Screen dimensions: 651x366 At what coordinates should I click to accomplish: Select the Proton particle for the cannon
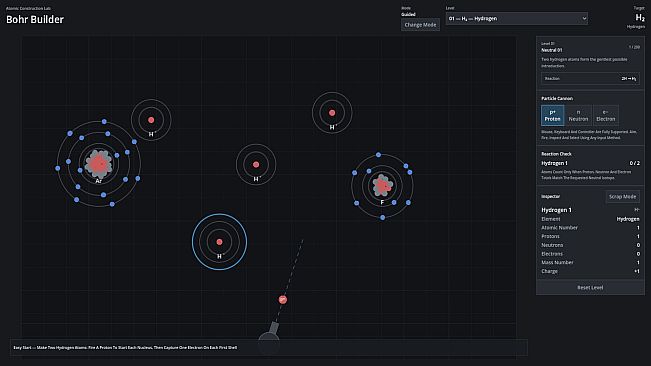point(552,115)
